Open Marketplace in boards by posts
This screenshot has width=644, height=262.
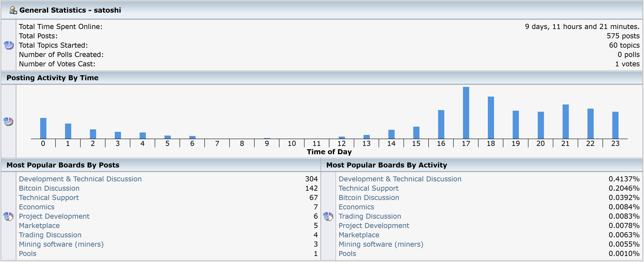(x=39, y=226)
